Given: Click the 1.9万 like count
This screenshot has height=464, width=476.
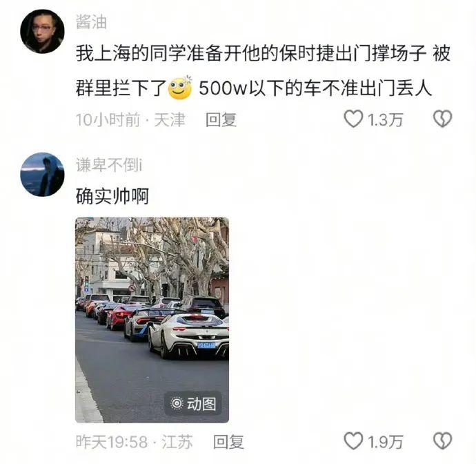Looking at the screenshot, I should 385,442.
